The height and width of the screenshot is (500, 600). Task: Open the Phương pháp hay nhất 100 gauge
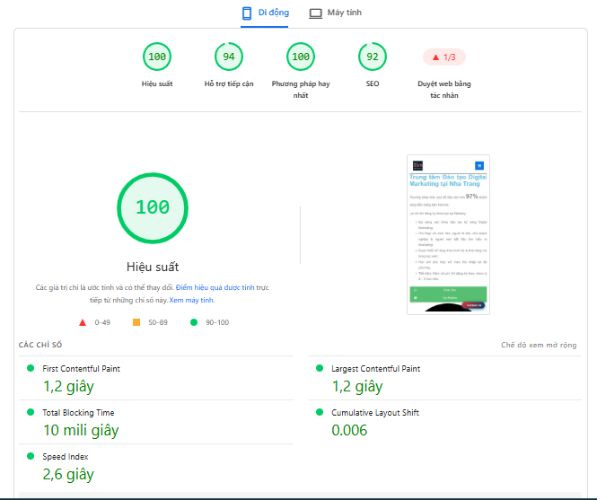(x=301, y=57)
